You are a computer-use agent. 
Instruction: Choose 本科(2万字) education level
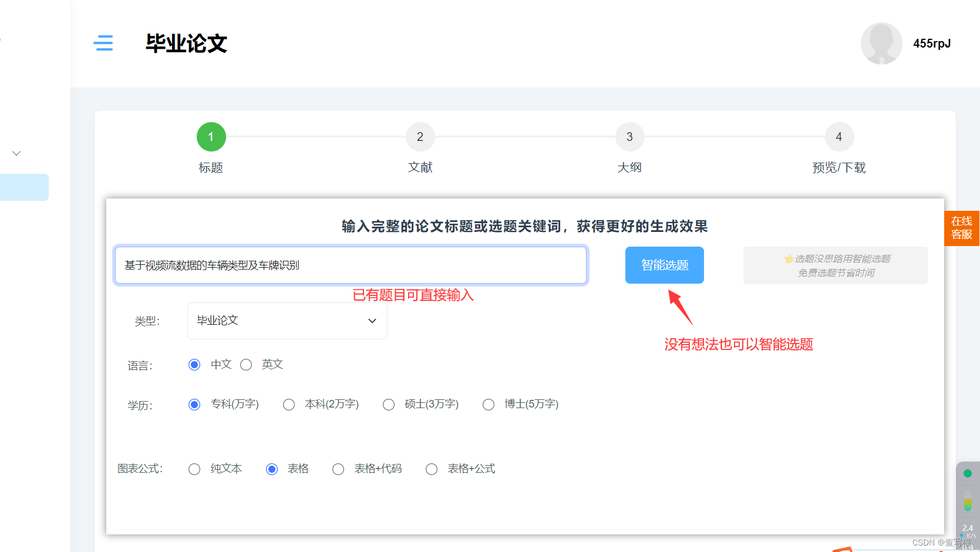point(289,405)
